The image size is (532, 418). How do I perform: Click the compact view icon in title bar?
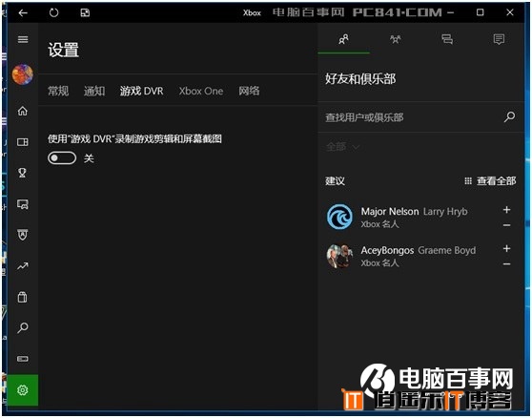(85, 13)
